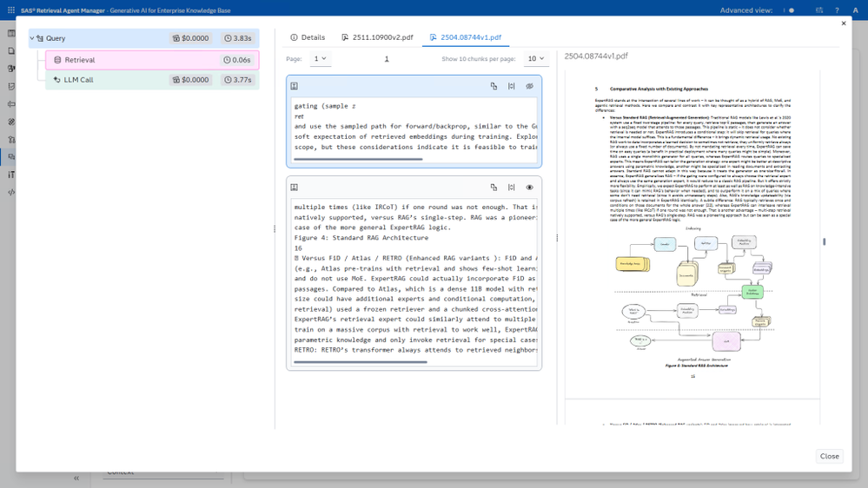Open the active chat sidebar icon
This screenshot has width=868, height=488.
(11, 157)
